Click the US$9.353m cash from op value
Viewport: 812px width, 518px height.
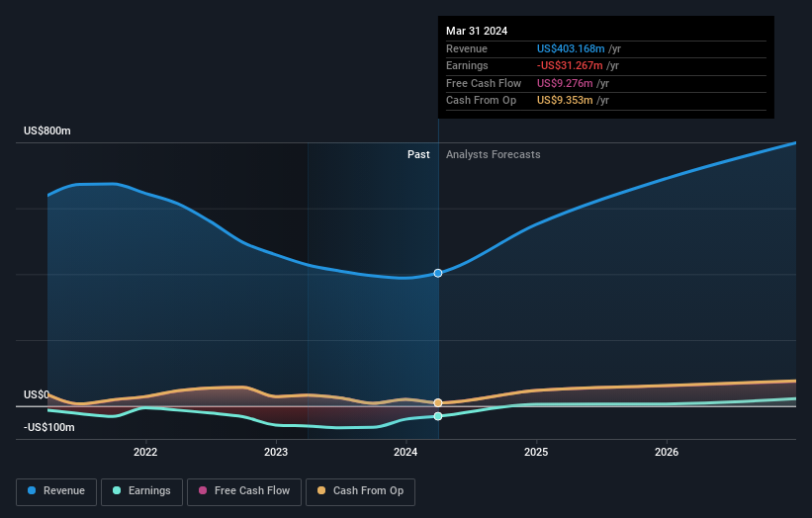point(565,101)
